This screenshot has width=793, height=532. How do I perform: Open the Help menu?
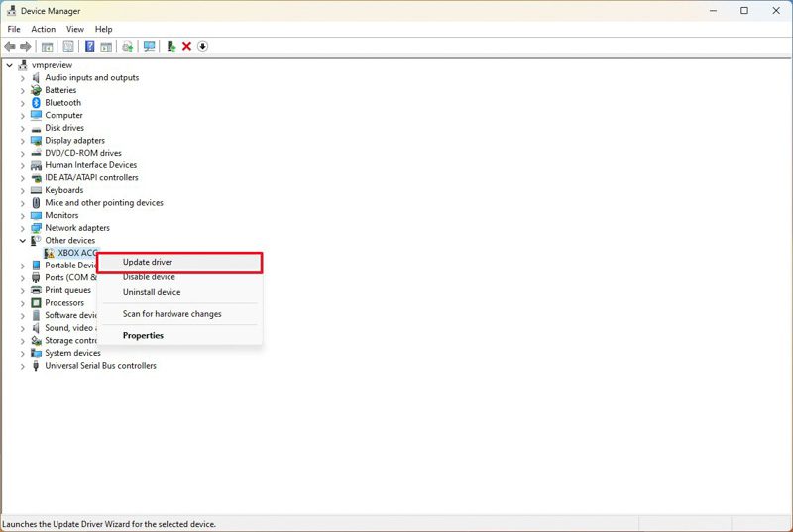coord(104,29)
